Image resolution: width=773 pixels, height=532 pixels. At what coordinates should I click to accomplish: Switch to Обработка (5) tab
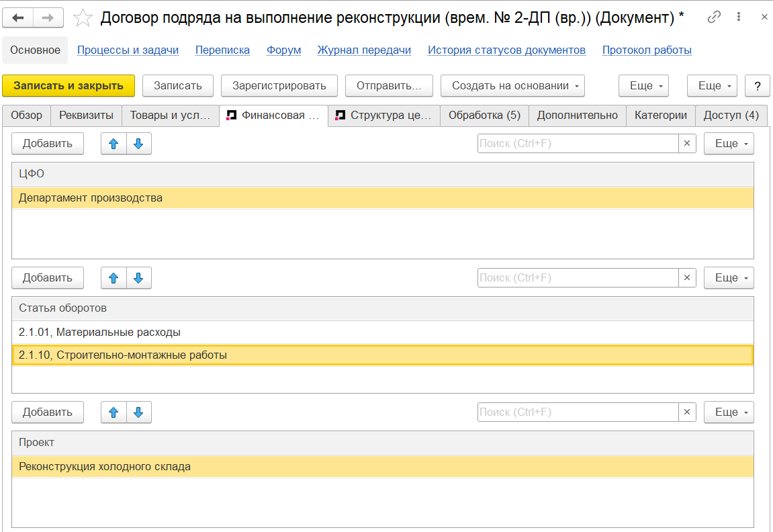pos(485,116)
